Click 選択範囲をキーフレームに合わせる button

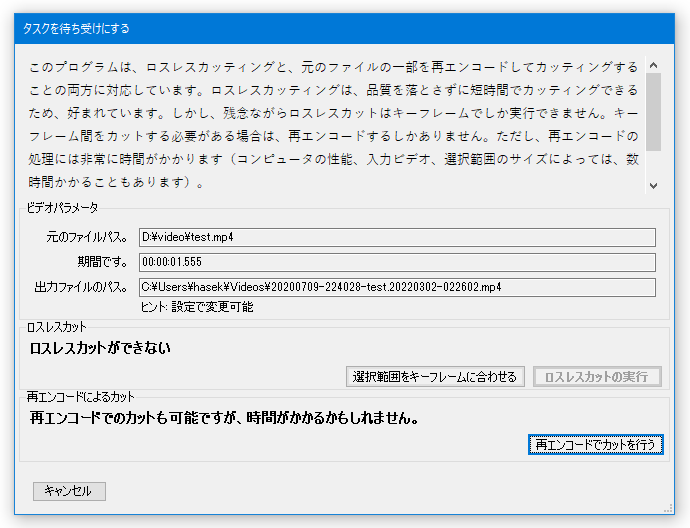(x=435, y=377)
